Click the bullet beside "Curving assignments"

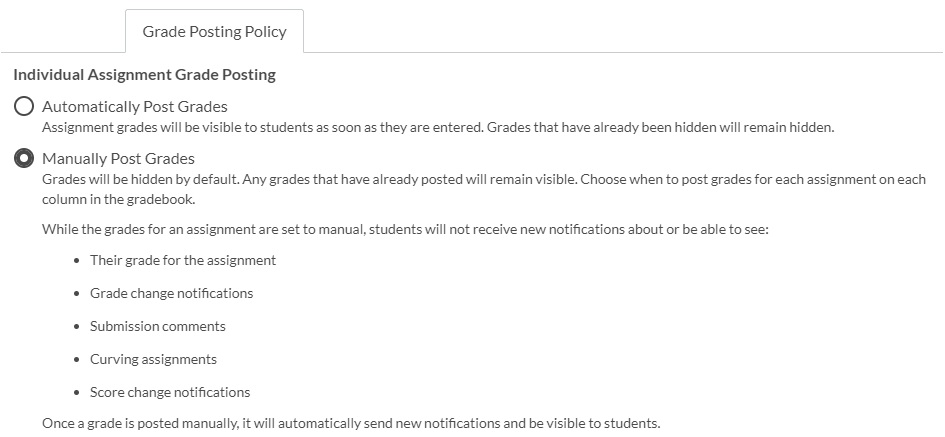(x=77, y=360)
